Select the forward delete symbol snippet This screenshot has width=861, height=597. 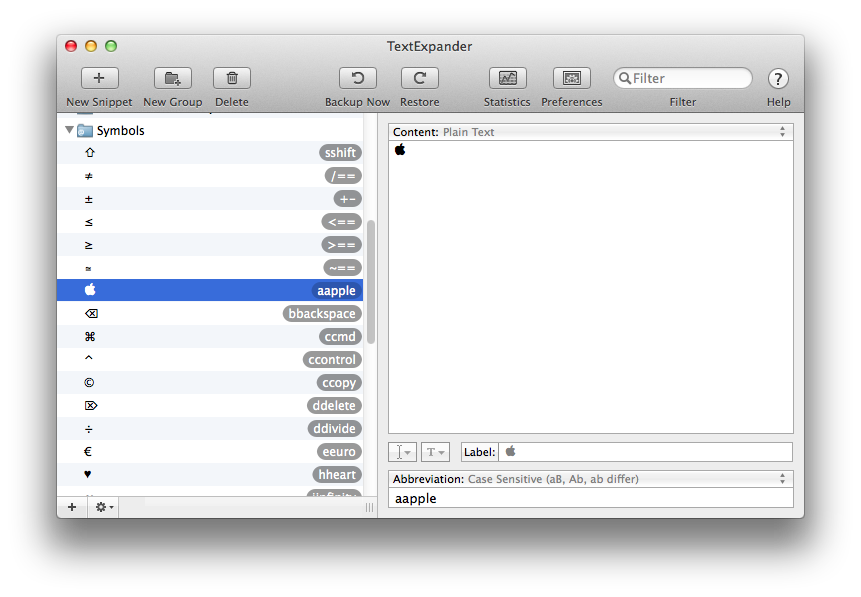(91, 405)
